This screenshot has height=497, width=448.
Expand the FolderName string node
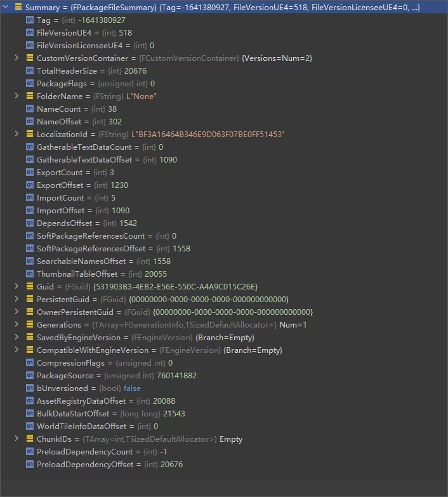coord(17,96)
